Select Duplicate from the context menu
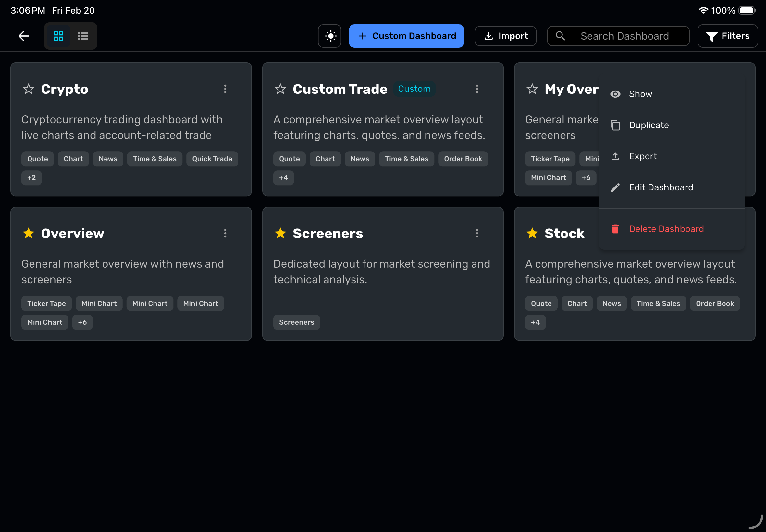 [649, 125]
